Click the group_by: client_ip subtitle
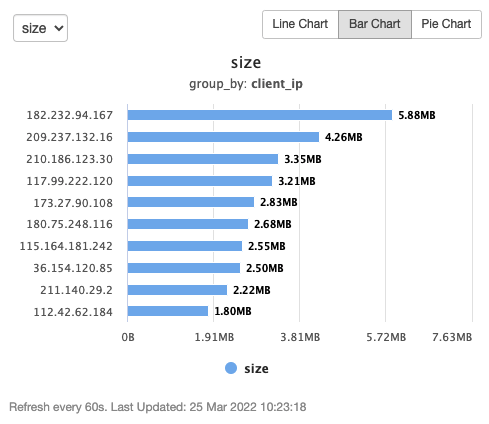 (246, 84)
